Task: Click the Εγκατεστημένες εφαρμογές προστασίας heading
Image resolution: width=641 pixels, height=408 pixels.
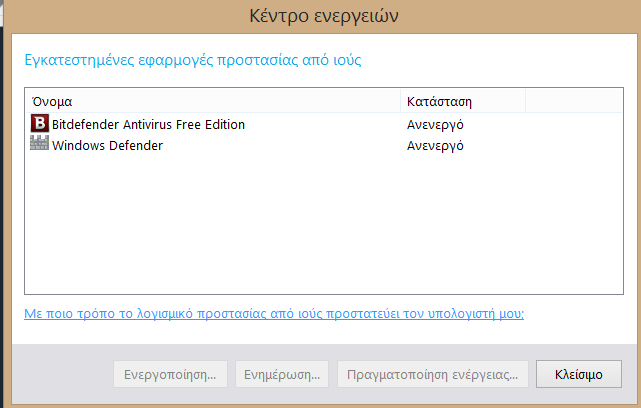Action: click(x=193, y=60)
